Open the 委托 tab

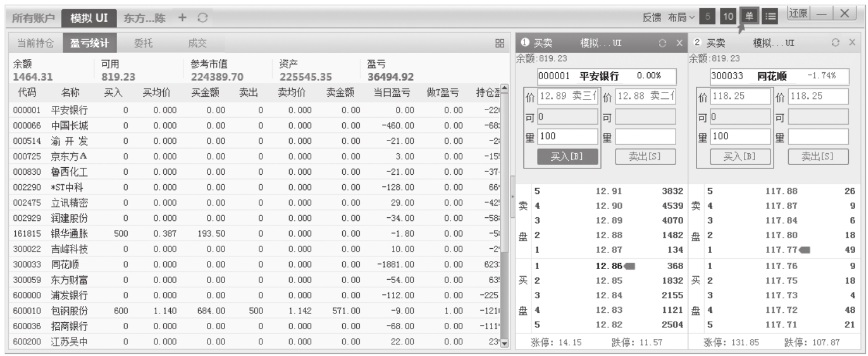click(143, 43)
